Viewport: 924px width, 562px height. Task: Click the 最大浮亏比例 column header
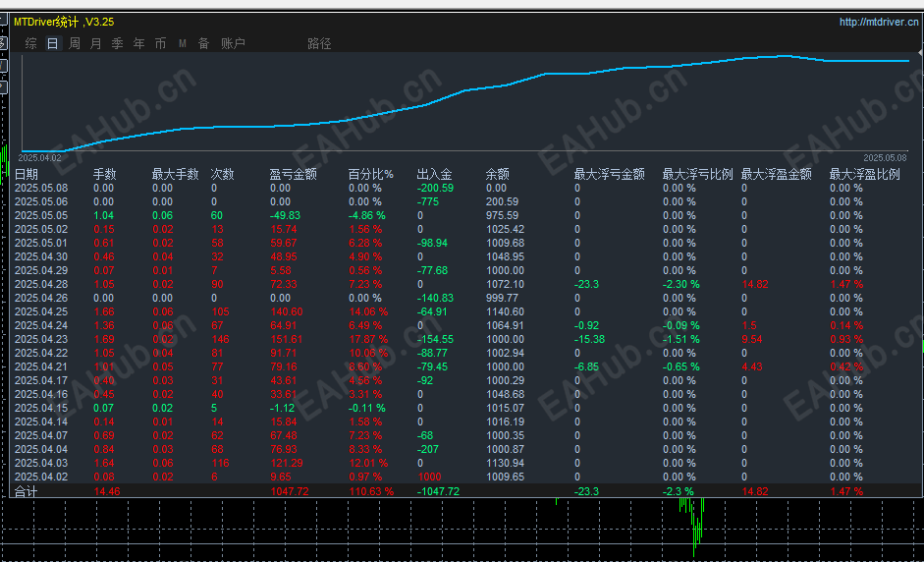tap(698, 174)
